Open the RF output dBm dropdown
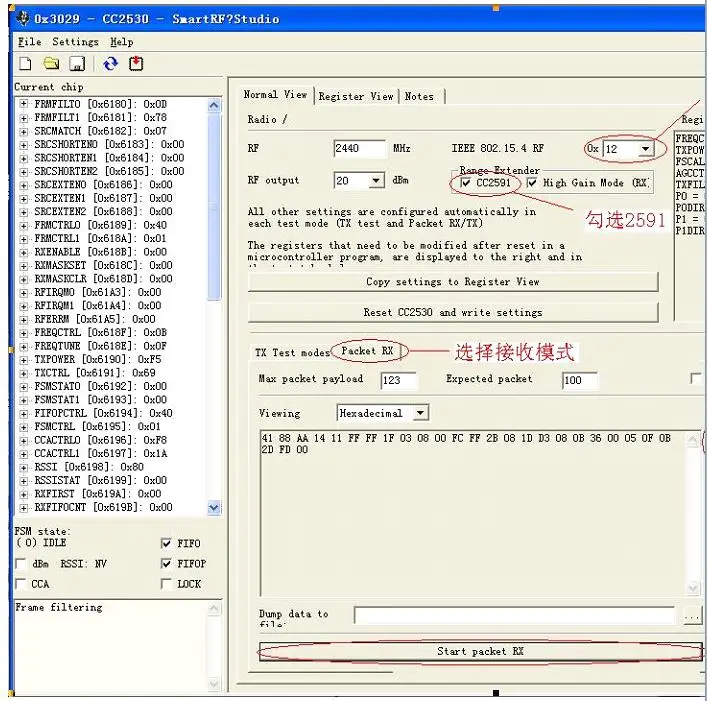Viewport: 707px width, 701px height. 376,181
